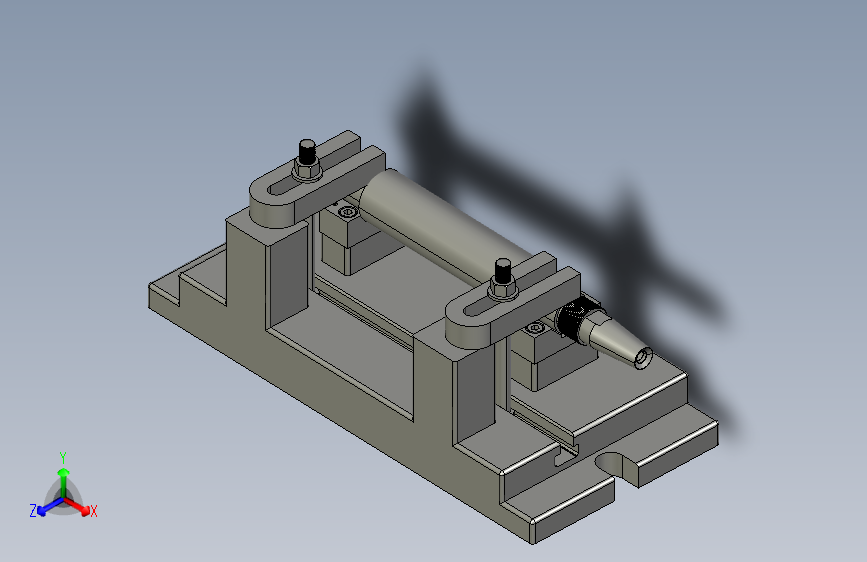Select the tapered nose tip with the hole
The image size is (867, 562).
(621, 340)
